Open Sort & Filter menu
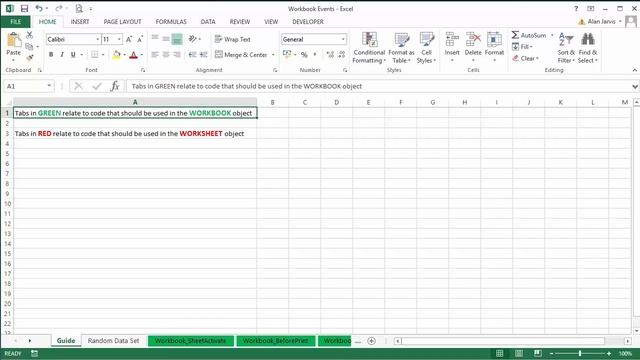 point(566,48)
